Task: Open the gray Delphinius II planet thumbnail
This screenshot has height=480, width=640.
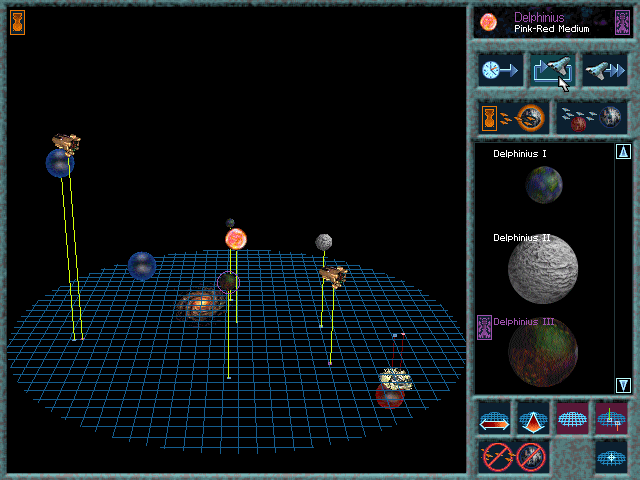Action: [x=543, y=269]
